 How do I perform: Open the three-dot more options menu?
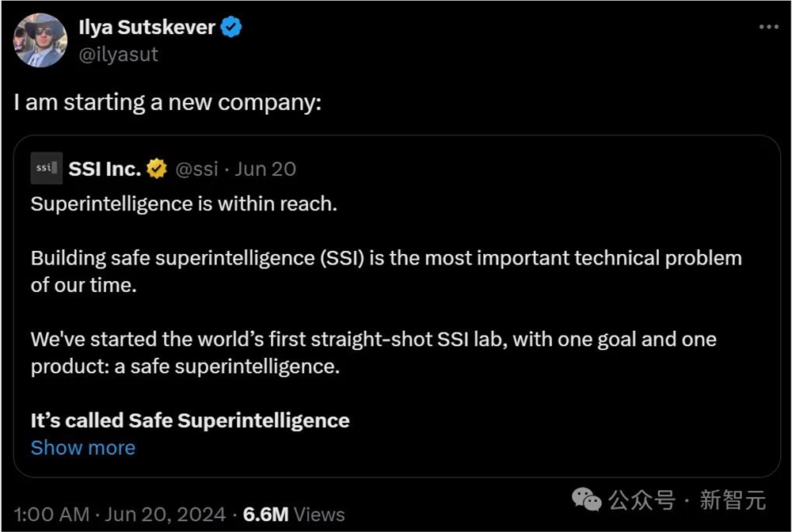[x=768, y=27]
